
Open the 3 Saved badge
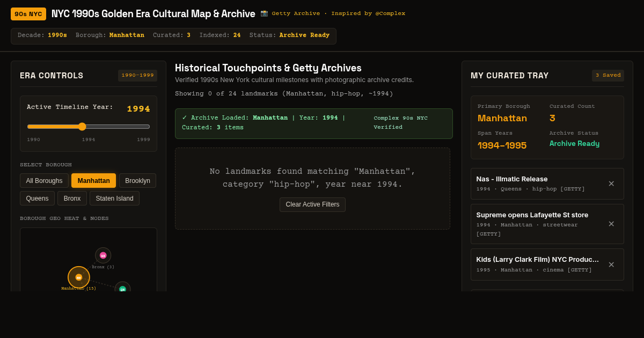coord(608,76)
